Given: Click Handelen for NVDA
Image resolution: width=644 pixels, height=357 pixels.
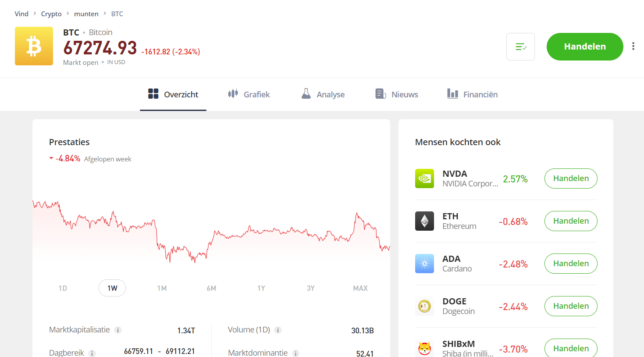Looking at the screenshot, I should pyautogui.click(x=571, y=178).
